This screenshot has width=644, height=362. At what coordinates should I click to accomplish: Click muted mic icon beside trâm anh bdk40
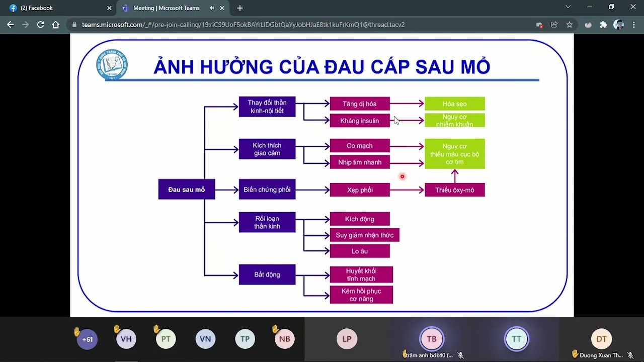460,355
